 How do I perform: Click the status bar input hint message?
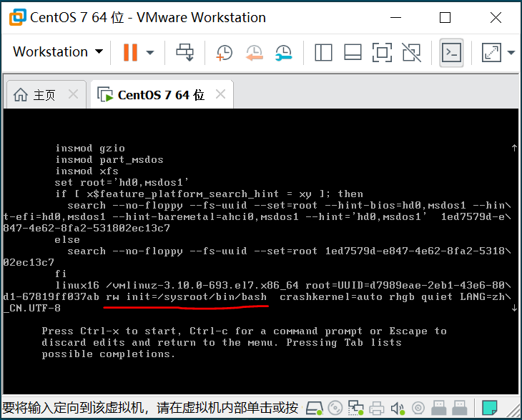tap(150, 408)
